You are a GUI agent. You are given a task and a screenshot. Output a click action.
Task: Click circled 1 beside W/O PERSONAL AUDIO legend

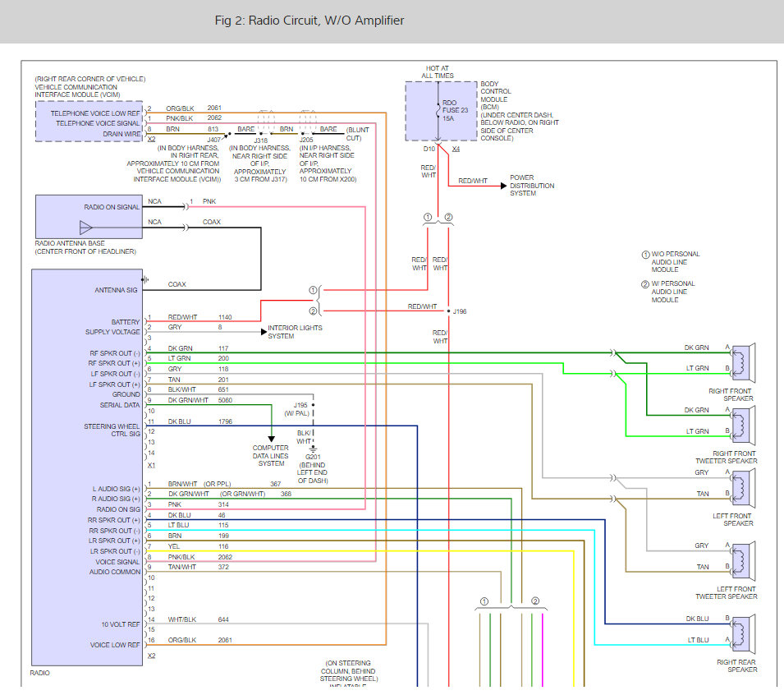[645, 255]
